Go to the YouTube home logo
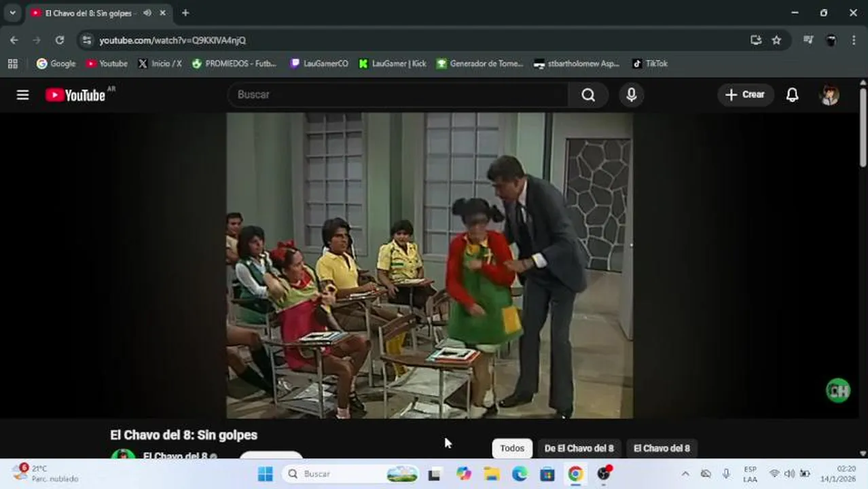Image resolution: width=868 pixels, height=489 pixels. (75, 95)
